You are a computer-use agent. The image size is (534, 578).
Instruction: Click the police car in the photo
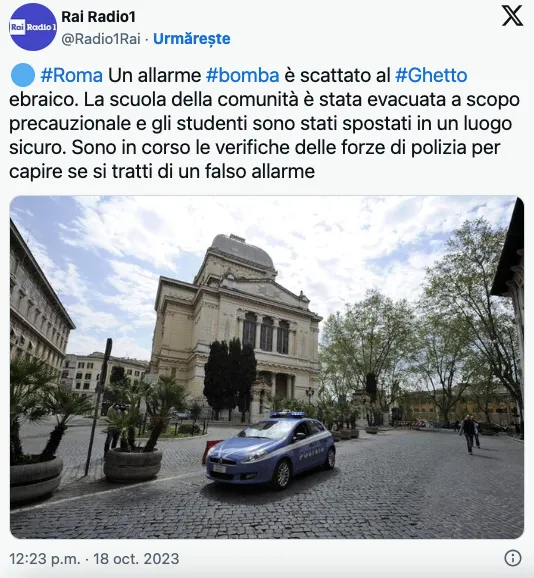pyautogui.click(x=271, y=449)
